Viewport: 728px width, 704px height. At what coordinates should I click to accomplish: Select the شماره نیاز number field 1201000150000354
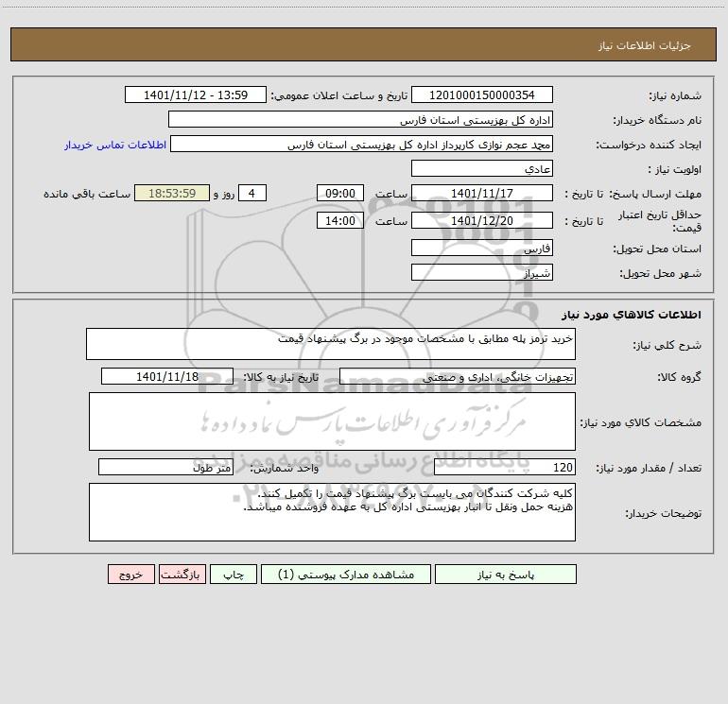[x=482, y=94]
